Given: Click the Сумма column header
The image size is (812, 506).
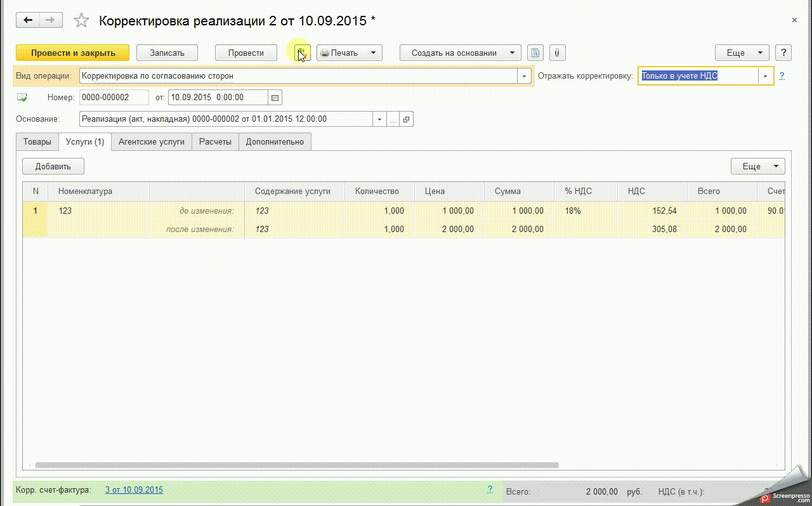Looking at the screenshot, I should [519, 191].
